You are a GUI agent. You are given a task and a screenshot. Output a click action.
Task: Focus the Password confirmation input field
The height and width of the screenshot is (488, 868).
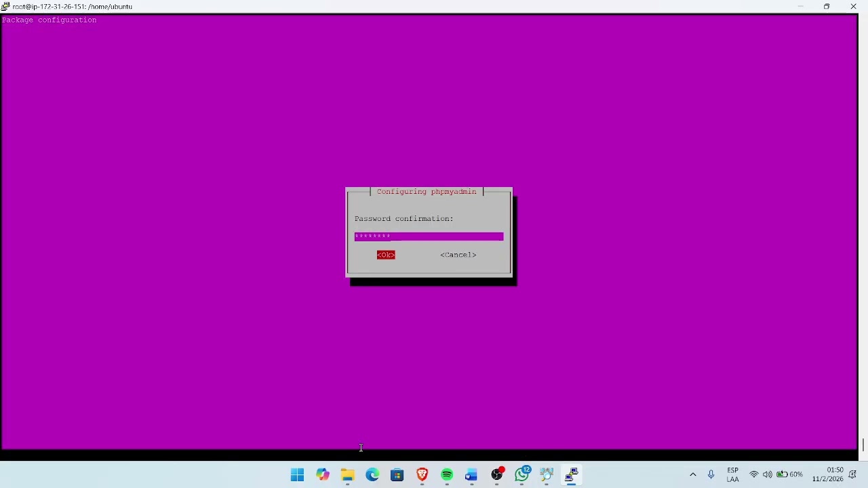pos(429,237)
